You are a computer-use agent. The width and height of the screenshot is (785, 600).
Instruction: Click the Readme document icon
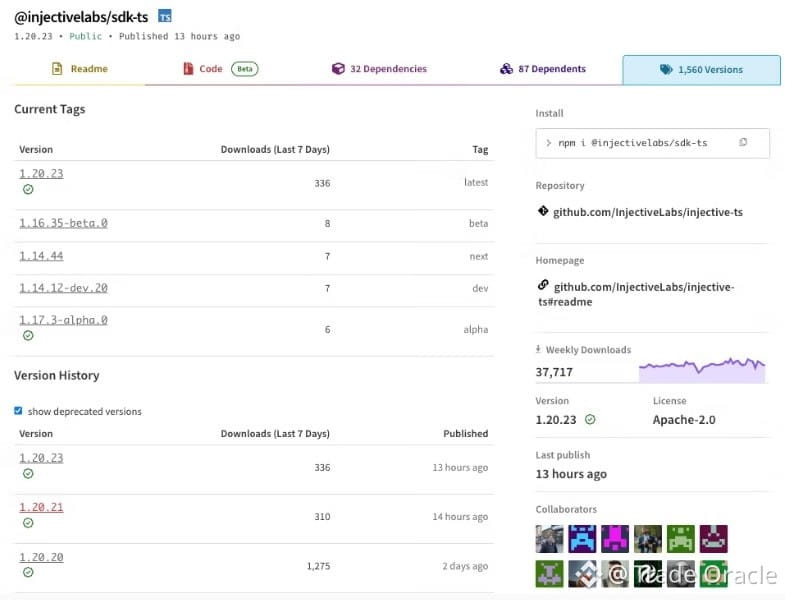57,69
